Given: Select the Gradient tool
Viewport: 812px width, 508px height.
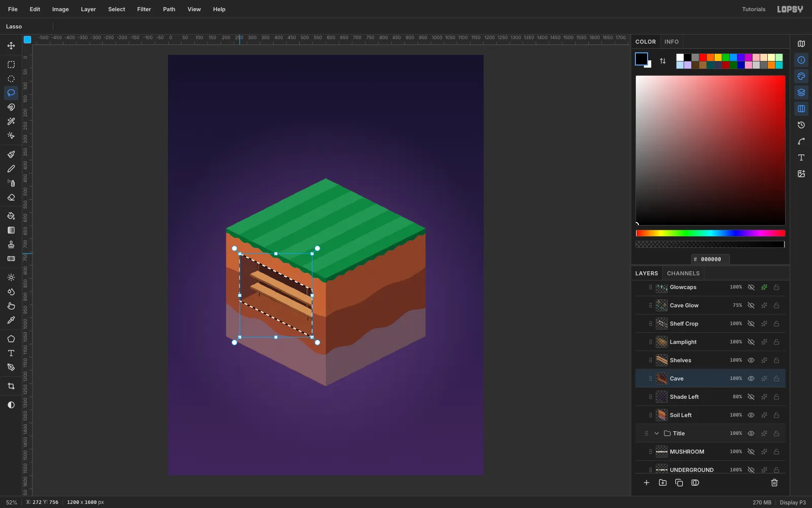Looking at the screenshot, I should click(x=11, y=230).
